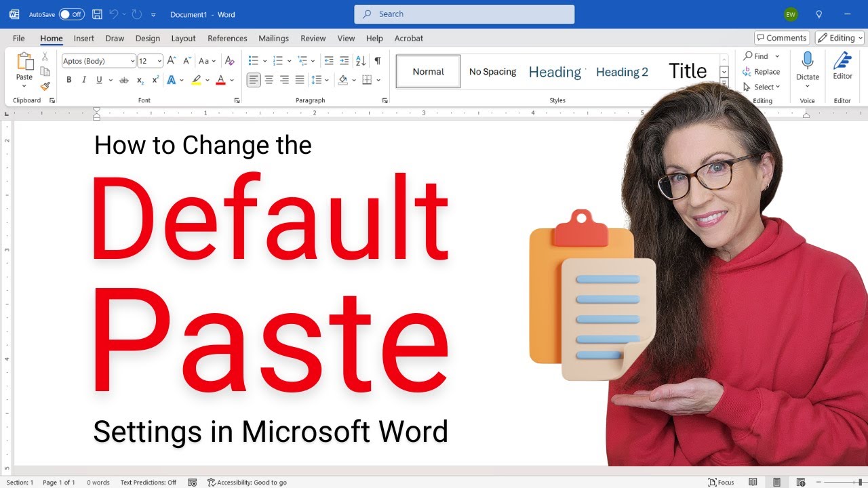The height and width of the screenshot is (488, 868).
Task: Apply the Title style
Action: pos(688,72)
